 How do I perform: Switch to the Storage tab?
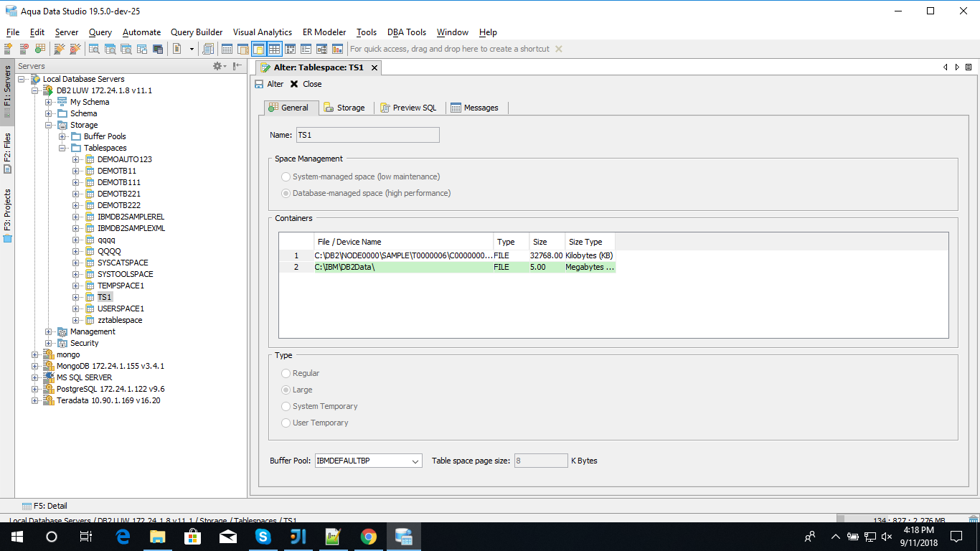344,108
